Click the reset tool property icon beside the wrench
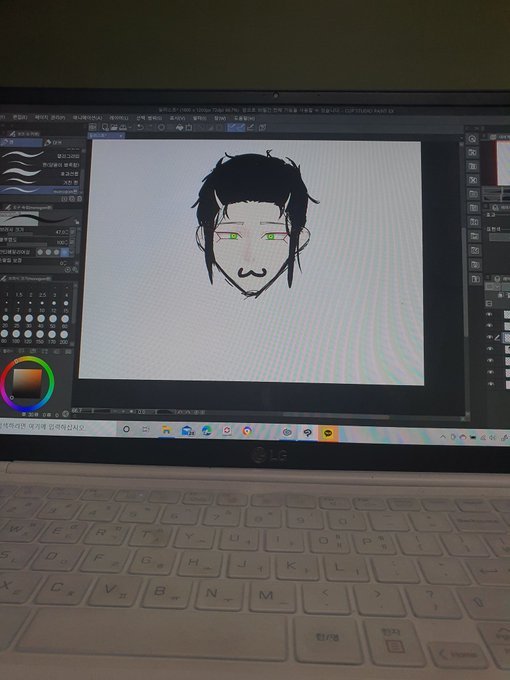Screen dimensions: 510x680 [68, 270]
